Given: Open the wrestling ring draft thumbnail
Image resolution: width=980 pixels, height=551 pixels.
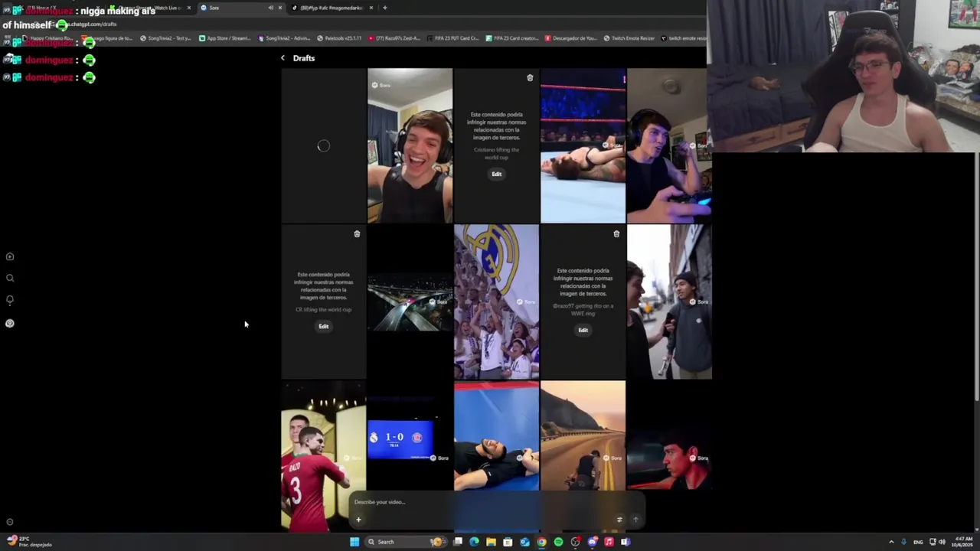Looking at the screenshot, I should [x=583, y=145].
